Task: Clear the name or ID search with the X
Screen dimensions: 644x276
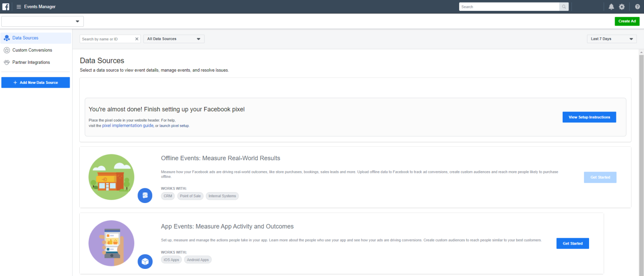Action: click(137, 39)
